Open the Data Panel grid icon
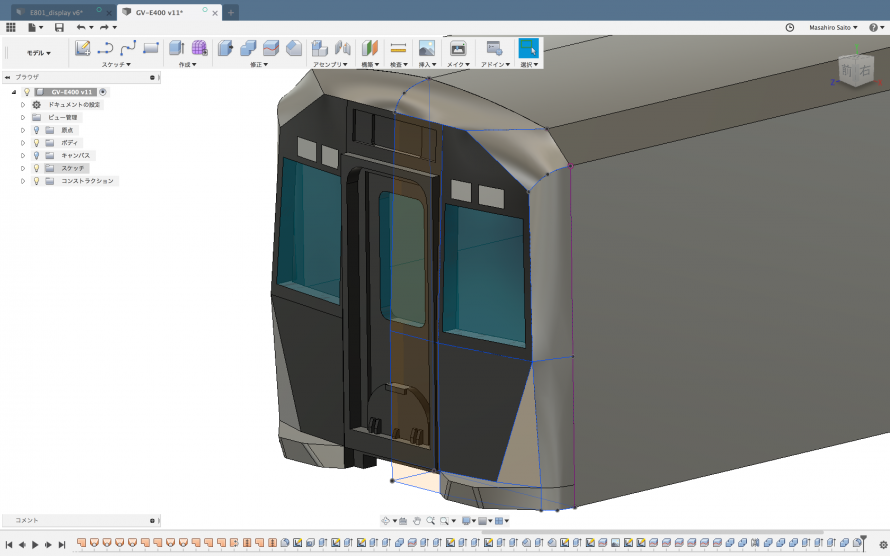 [x=11, y=27]
